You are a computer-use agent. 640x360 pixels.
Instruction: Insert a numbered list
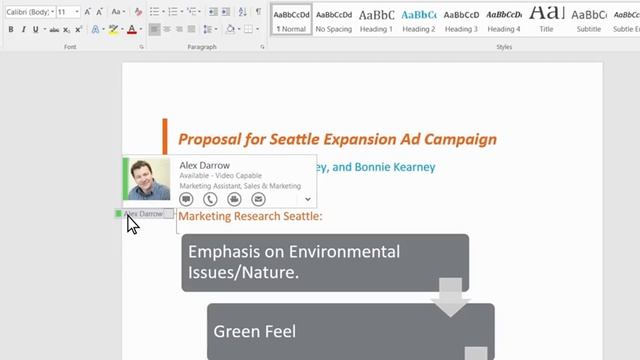coord(173,12)
